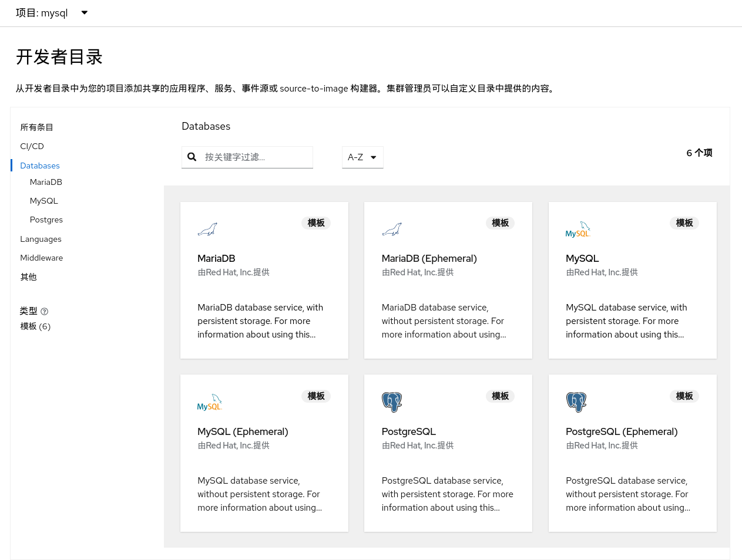Click MySQL 'with persistent storage' description
The image size is (742, 560).
[x=626, y=321]
